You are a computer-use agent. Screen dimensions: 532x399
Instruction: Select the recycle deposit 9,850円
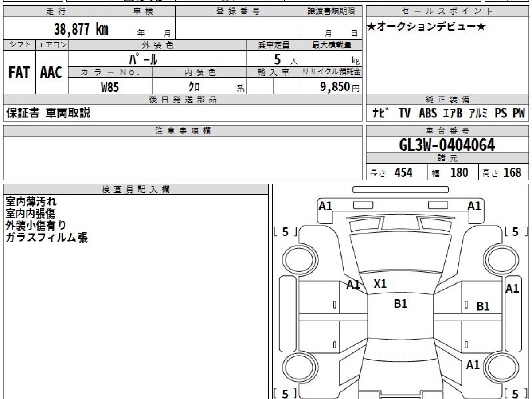(340, 87)
